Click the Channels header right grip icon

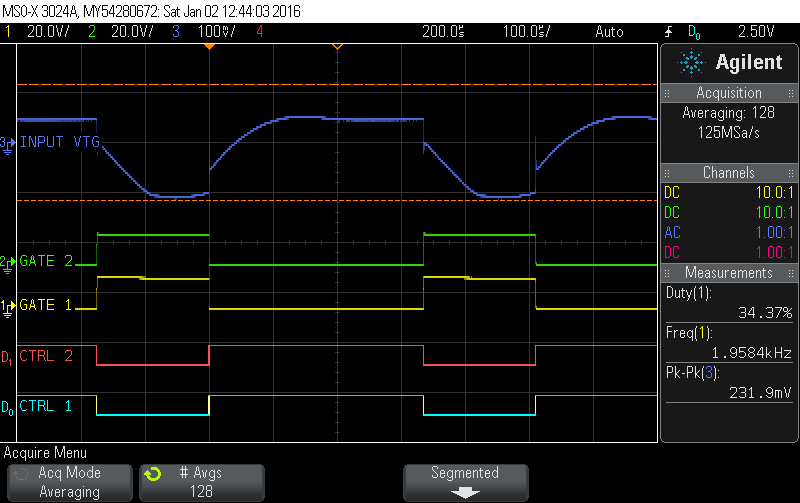coord(791,173)
